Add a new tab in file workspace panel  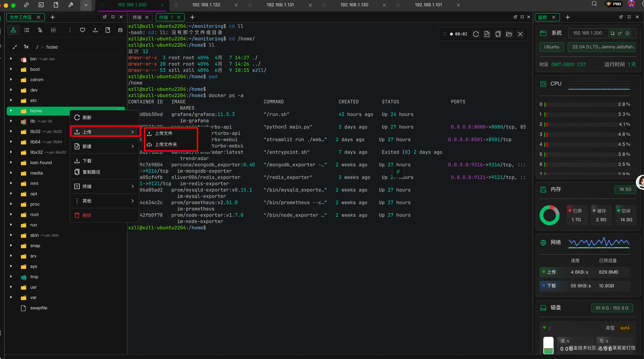click(53, 17)
